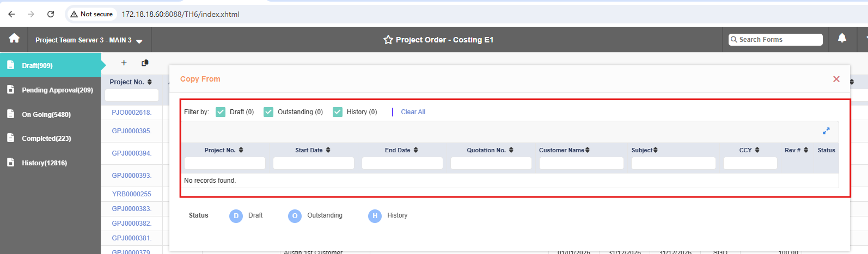
Task: Click background Project No. filter input
Action: point(132,95)
